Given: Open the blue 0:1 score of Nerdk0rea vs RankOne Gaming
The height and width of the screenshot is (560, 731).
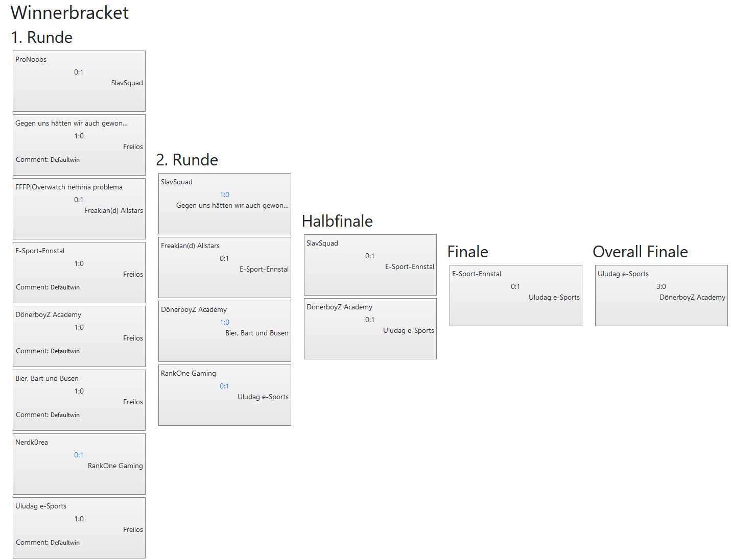Looking at the screenshot, I should [79, 455].
